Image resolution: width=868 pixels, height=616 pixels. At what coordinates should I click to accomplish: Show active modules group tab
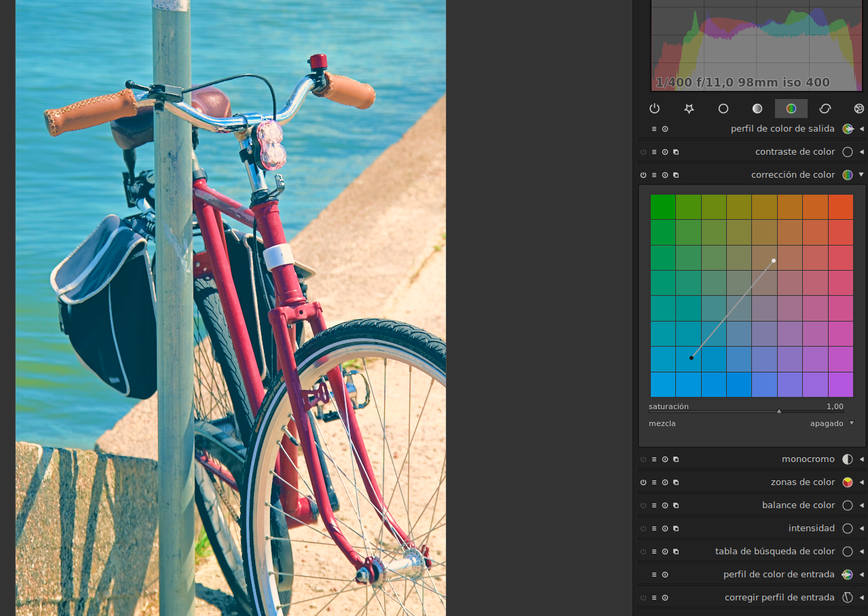coord(655,109)
